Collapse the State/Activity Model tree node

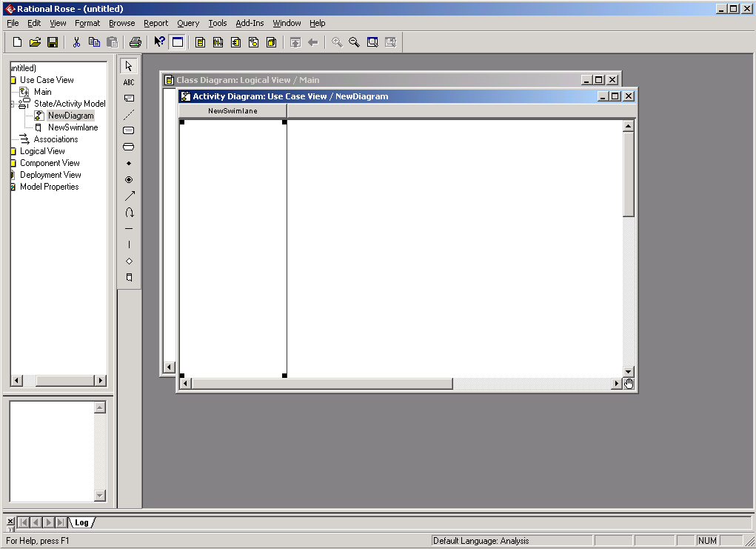pos(13,104)
